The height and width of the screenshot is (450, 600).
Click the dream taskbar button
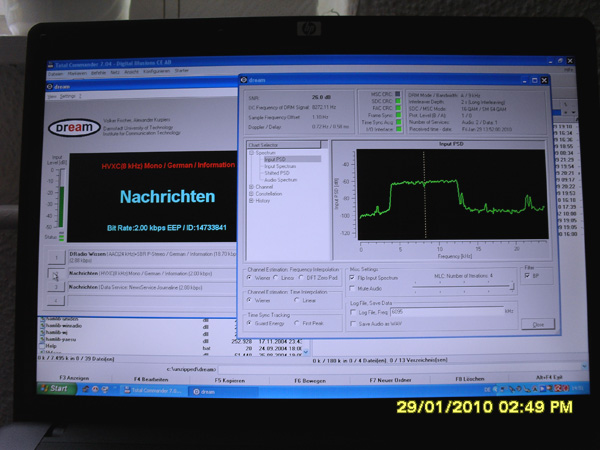tap(223, 392)
